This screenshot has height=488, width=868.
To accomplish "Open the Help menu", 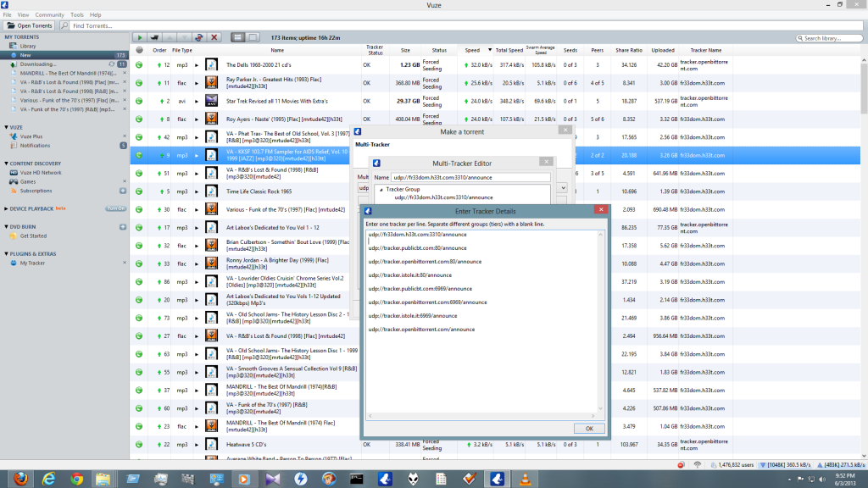I will [x=96, y=15].
